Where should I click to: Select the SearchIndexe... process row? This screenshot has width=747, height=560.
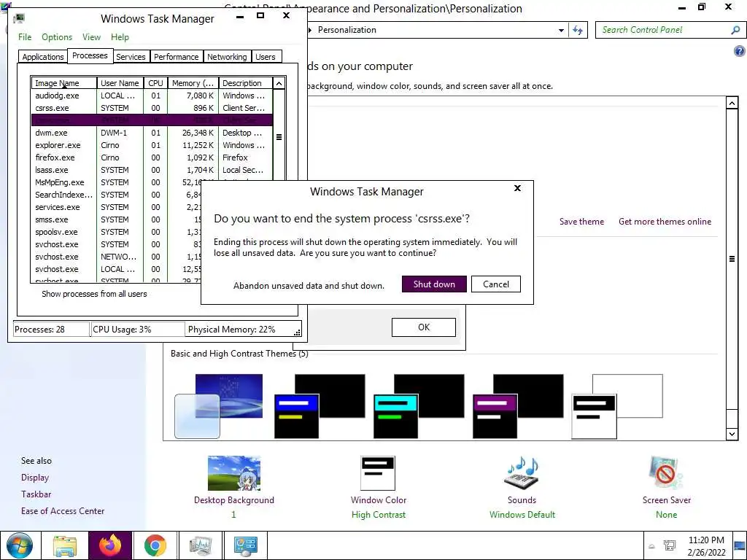[x=116, y=195]
